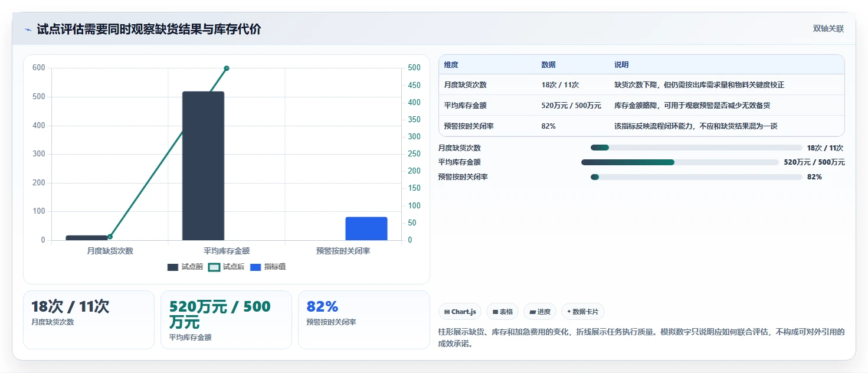Click the 数据 table column header
Viewport: 868px width, 373px height.
click(548, 65)
